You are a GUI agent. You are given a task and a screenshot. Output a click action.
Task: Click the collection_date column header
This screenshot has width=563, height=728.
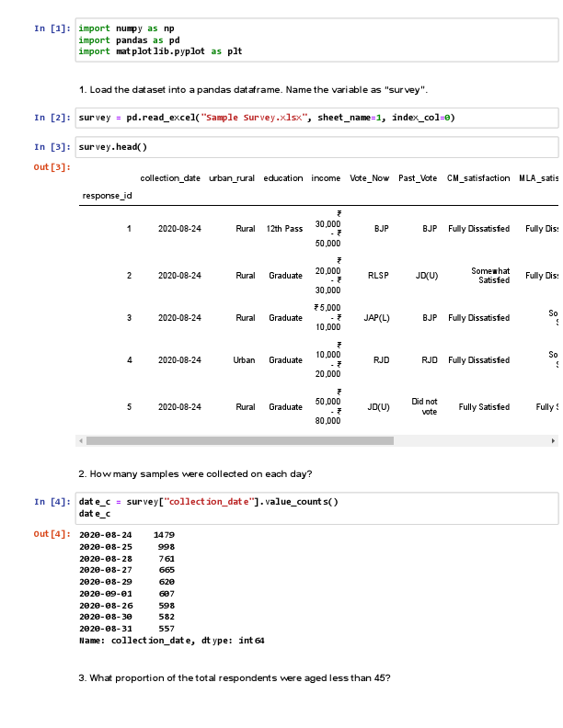click(x=170, y=178)
